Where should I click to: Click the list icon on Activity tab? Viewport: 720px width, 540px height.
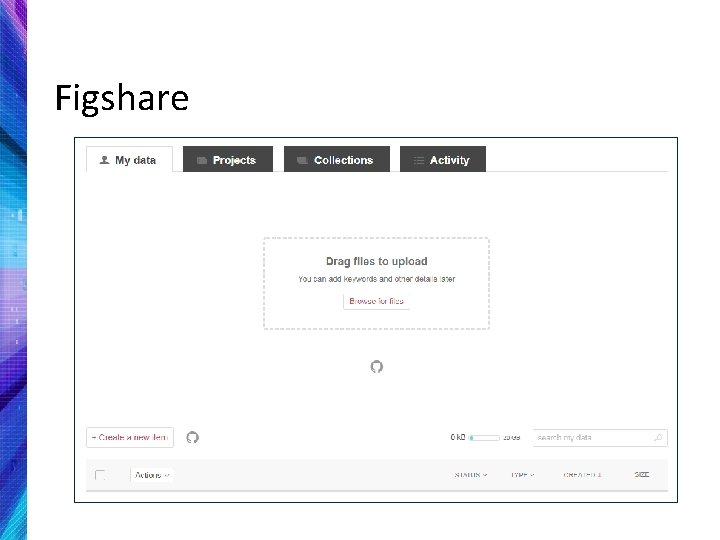point(418,160)
